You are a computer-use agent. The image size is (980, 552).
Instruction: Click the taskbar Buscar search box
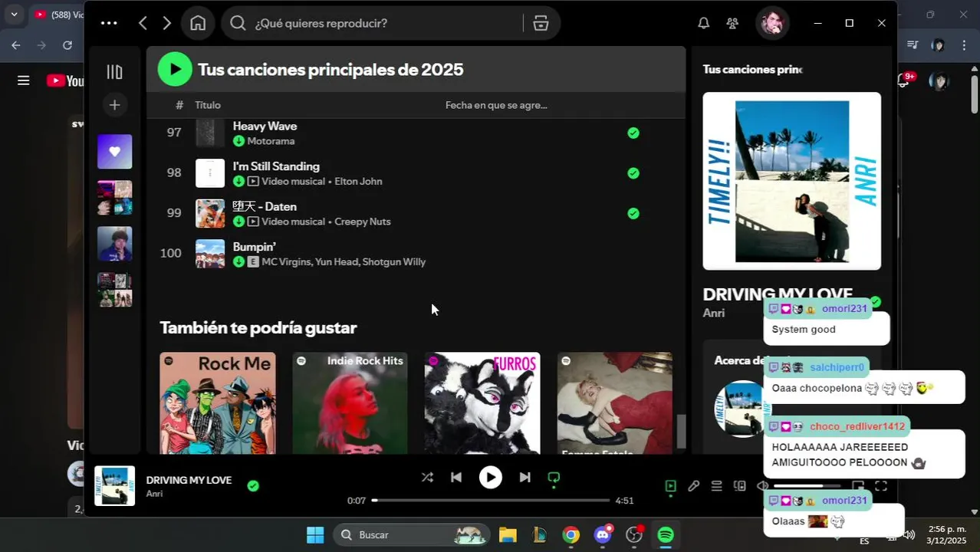click(x=412, y=535)
